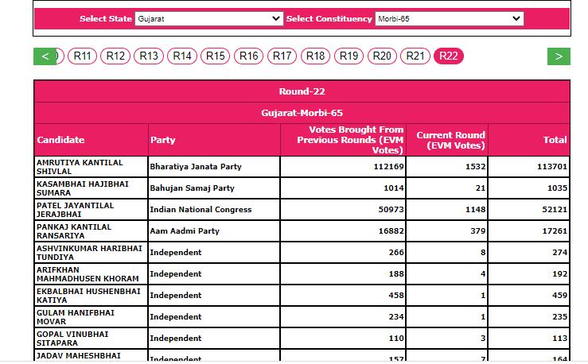Click the green next rounds arrow

pyautogui.click(x=559, y=56)
